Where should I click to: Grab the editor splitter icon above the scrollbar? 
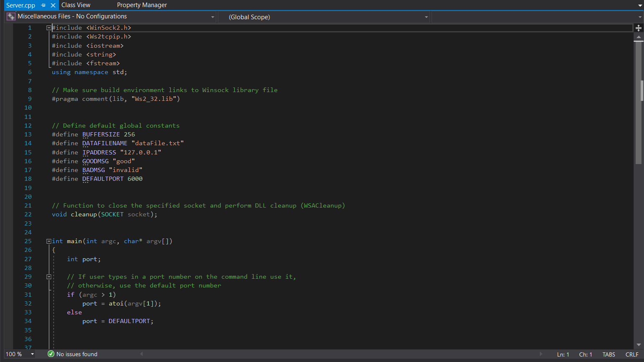coord(639,28)
